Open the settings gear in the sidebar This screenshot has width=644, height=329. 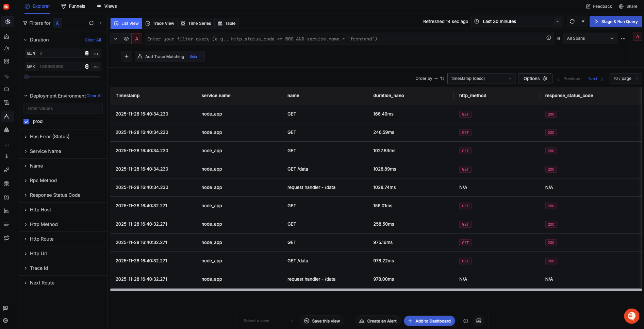click(x=5, y=321)
